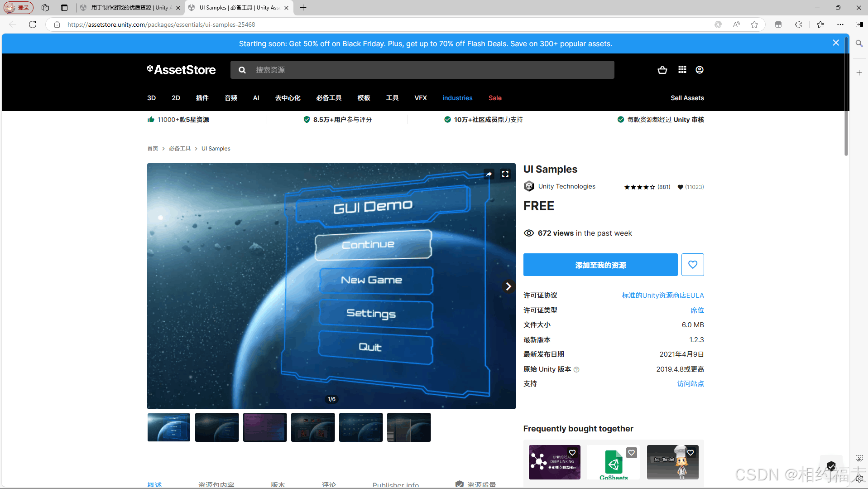Screen dimensions: 868x489
Task: Select the fourth preview thumbnail
Action: click(313, 427)
